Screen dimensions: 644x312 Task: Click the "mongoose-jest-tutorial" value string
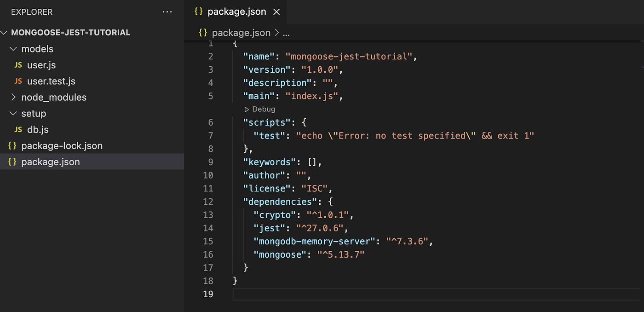(x=349, y=57)
